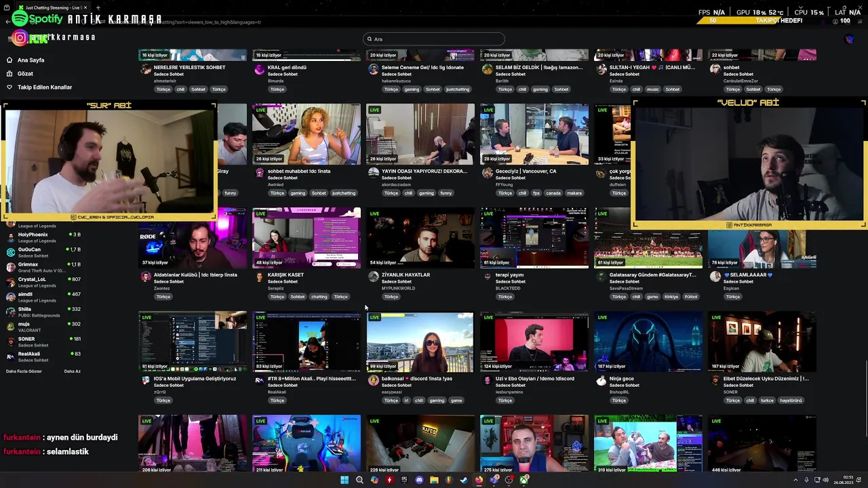Open Shilla channel avatar in sidebar
This screenshot has width=868, height=488.
click(x=10, y=312)
